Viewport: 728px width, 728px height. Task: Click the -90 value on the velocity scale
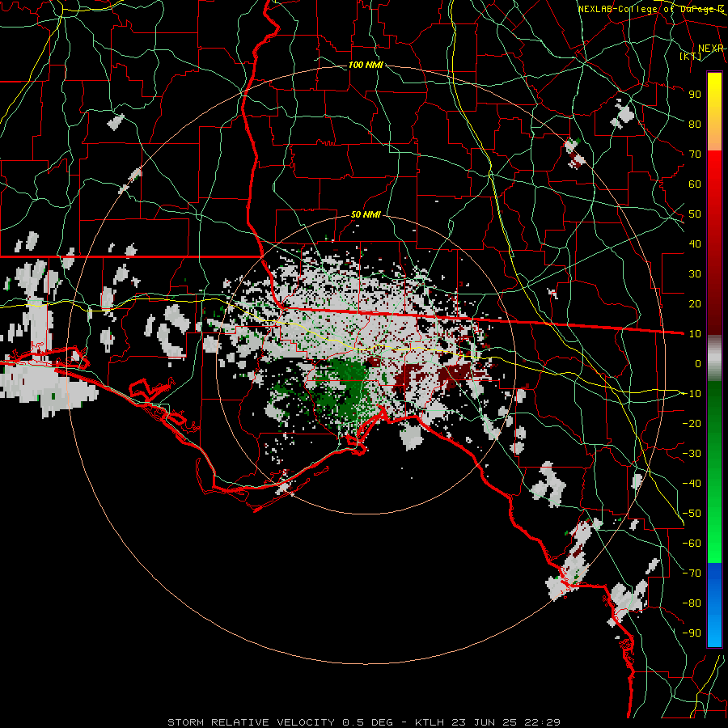(692, 633)
